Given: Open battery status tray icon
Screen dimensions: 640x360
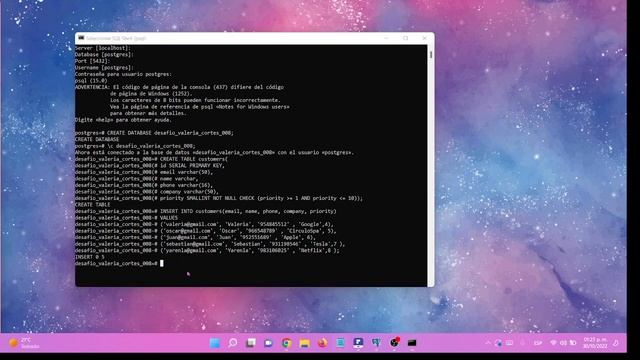Looking at the screenshot, I should pos(573,343).
